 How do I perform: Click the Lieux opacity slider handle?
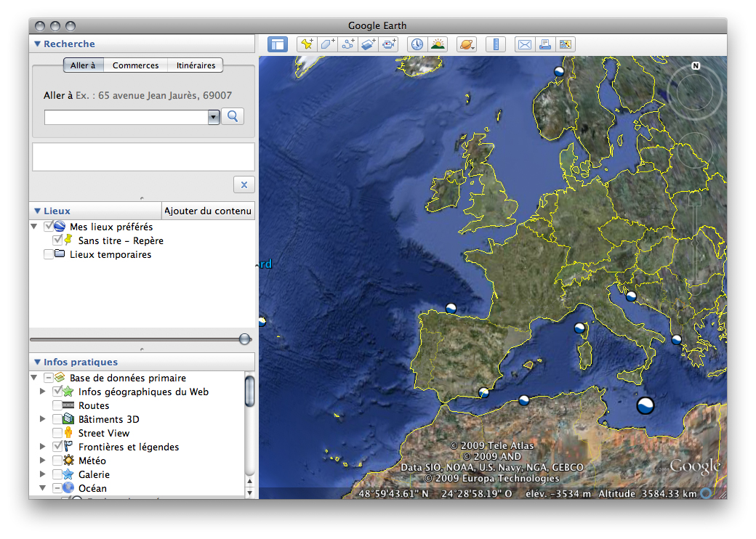pos(245,339)
